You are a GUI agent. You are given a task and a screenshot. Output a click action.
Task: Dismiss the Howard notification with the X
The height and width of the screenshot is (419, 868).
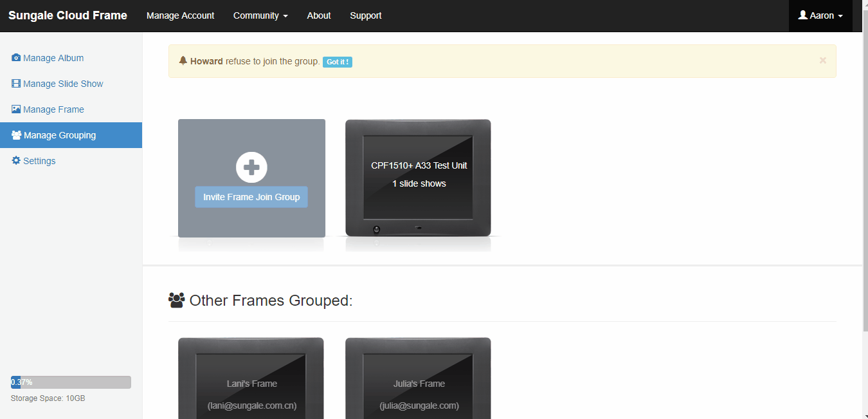(x=822, y=61)
